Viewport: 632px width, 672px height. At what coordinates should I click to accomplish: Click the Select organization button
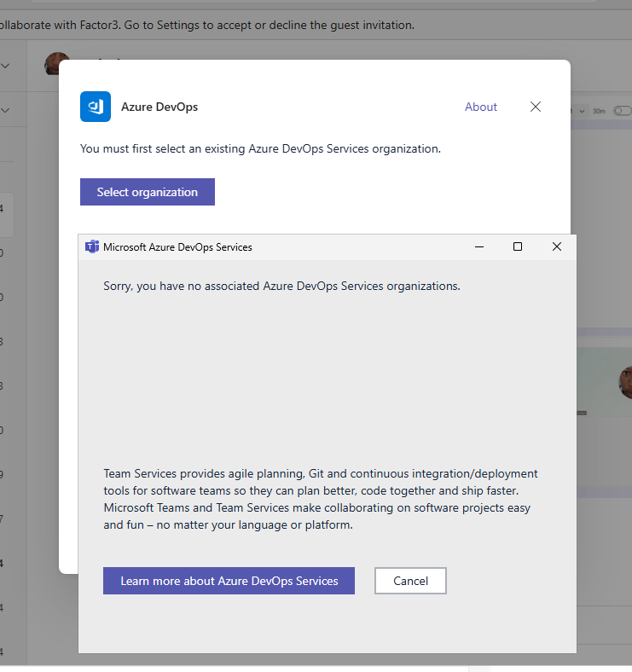click(147, 192)
